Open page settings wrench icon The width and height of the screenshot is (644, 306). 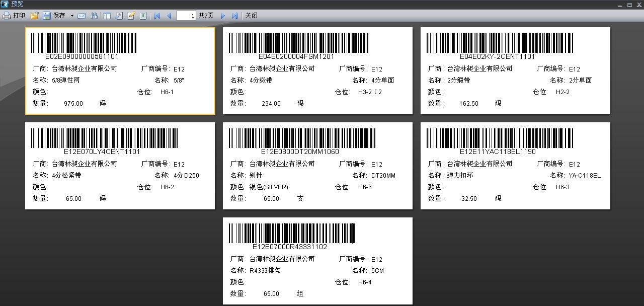(x=119, y=16)
